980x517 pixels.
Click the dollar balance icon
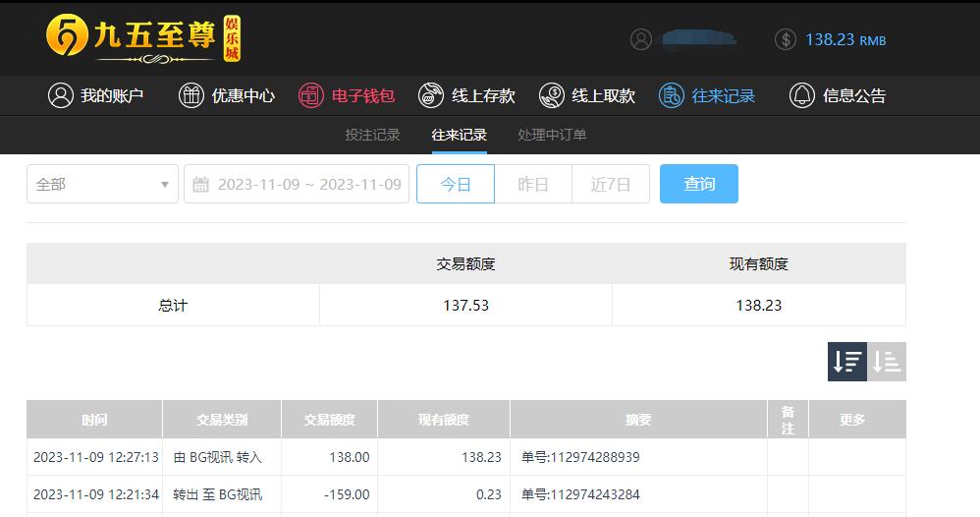(785, 39)
